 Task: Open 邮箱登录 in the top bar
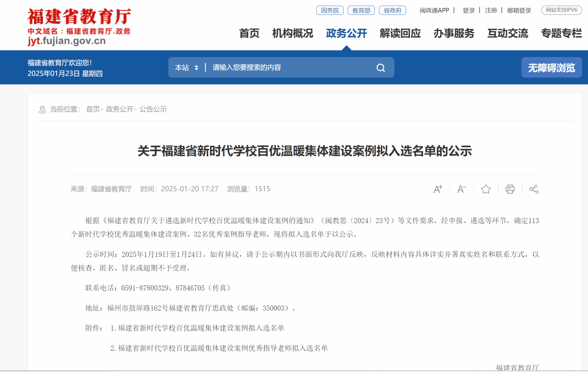tap(519, 10)
